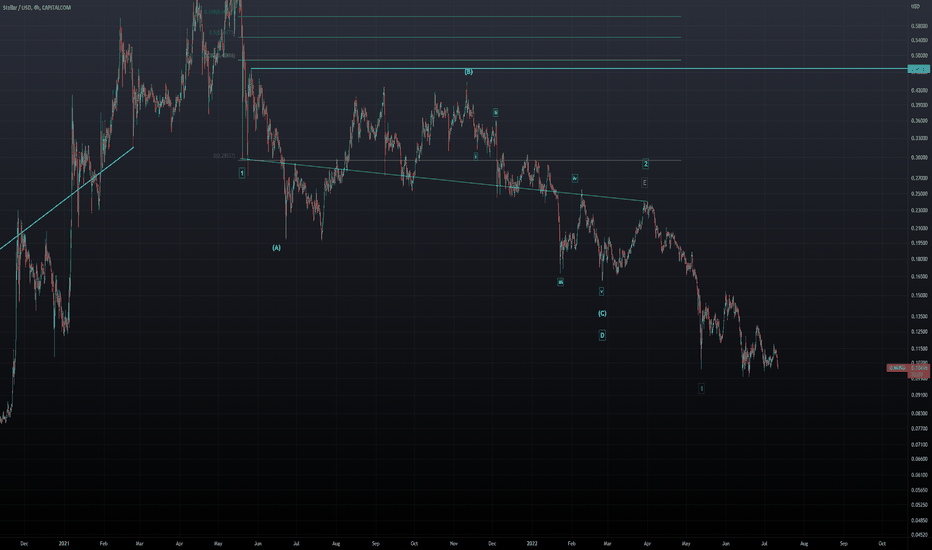Click the 0.36000 price axis label
This screenshot has height=550, width=932.
920,121
